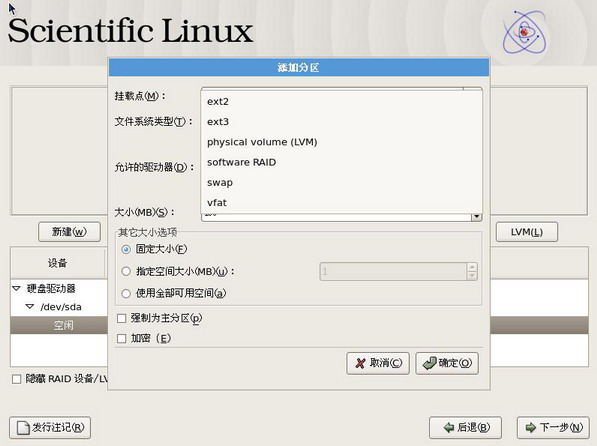Click the document icon on 发行注记
This screenshot has width=597, height=446.
coord(23,428)
